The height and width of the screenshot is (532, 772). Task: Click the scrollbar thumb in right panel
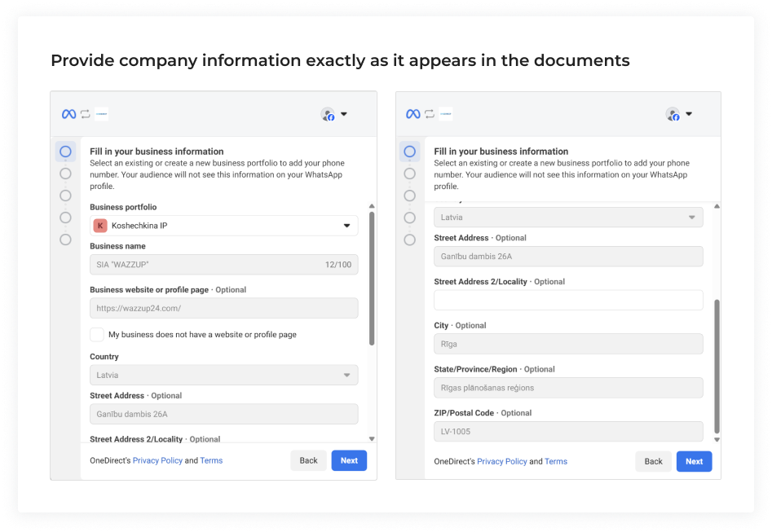[717, 367]
